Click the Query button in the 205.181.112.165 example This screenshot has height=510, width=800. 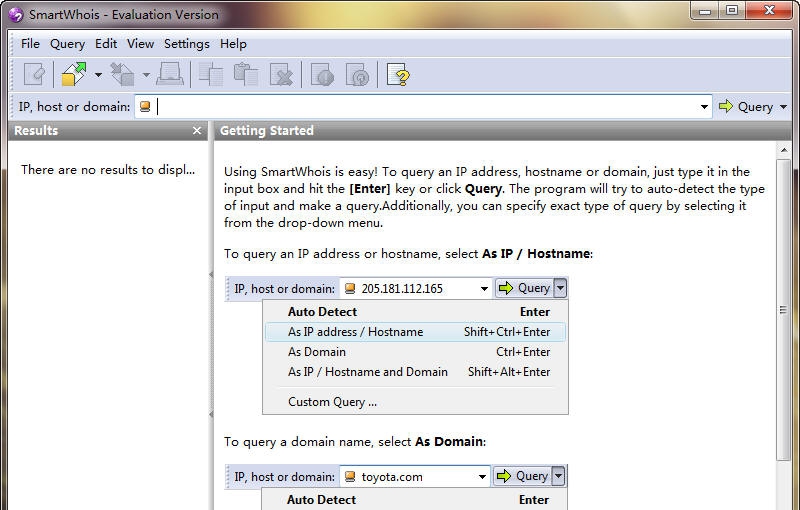tap(525, 288)
